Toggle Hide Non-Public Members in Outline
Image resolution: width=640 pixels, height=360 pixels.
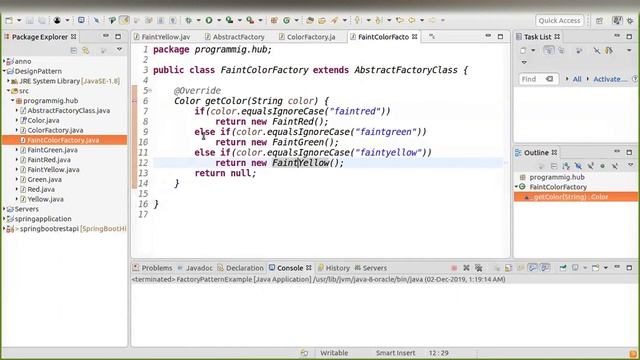point(602,166)
